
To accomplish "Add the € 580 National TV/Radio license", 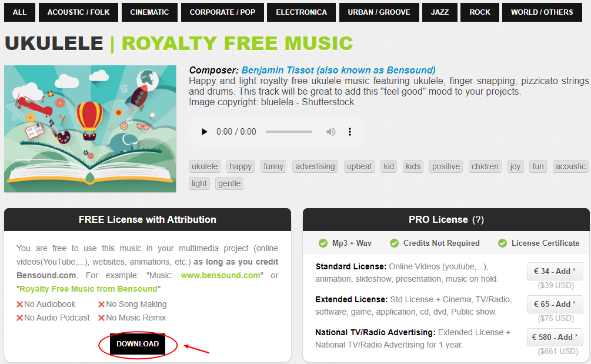I will 555,337.
